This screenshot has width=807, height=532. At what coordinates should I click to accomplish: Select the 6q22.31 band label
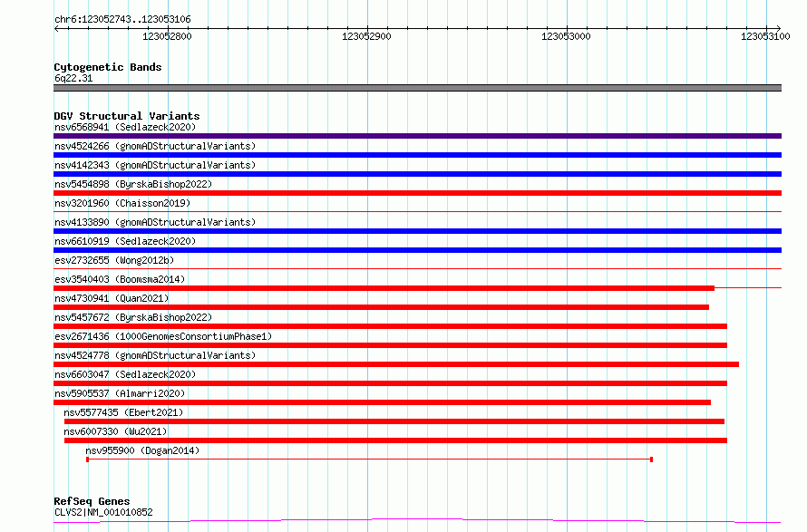pyautogui.click(x=73, y=78)
